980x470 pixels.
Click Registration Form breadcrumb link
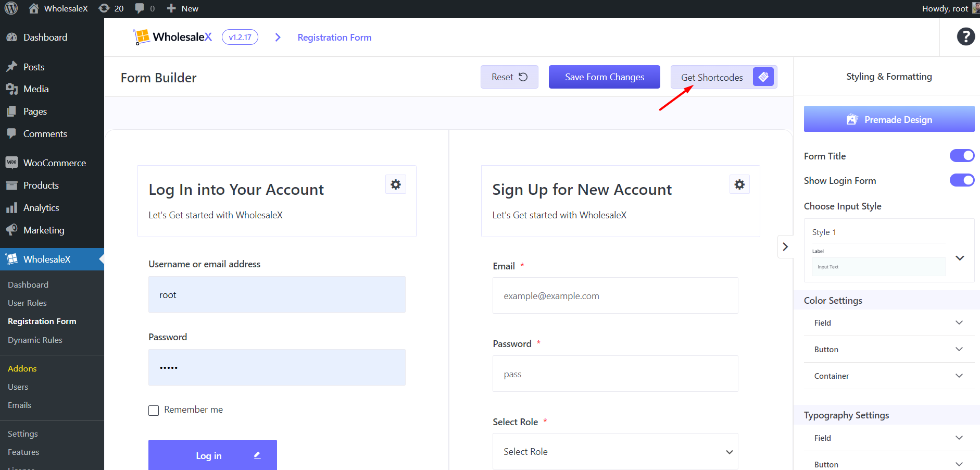334,38
